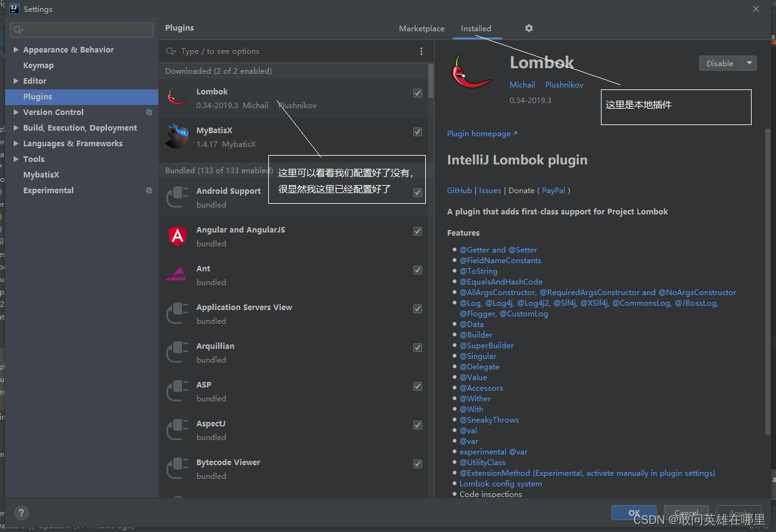Click the Plushnikov author link
This screenshot has height=532, width=776.
(x=564, y=85)
